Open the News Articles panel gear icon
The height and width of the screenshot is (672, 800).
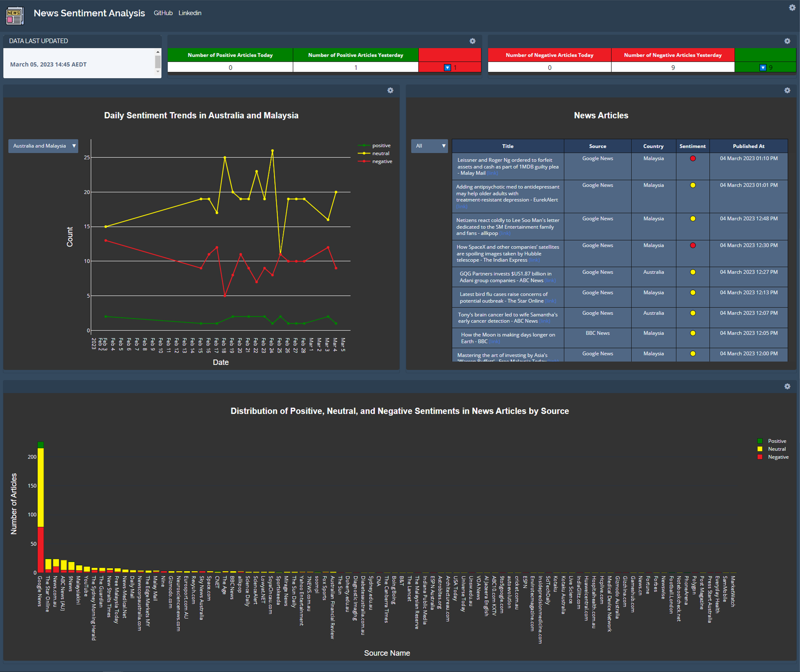[787, 90]
